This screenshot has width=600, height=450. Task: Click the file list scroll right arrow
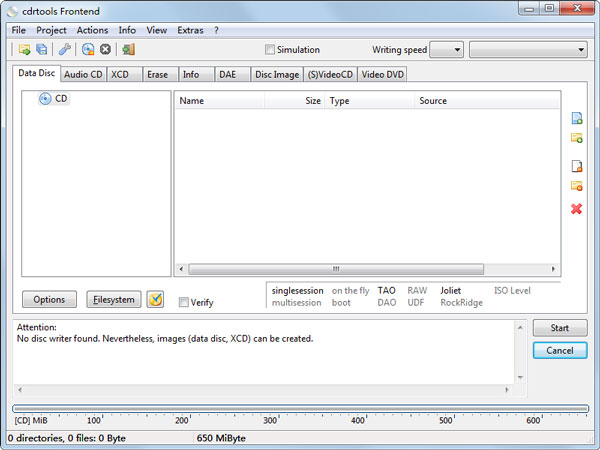553,269
